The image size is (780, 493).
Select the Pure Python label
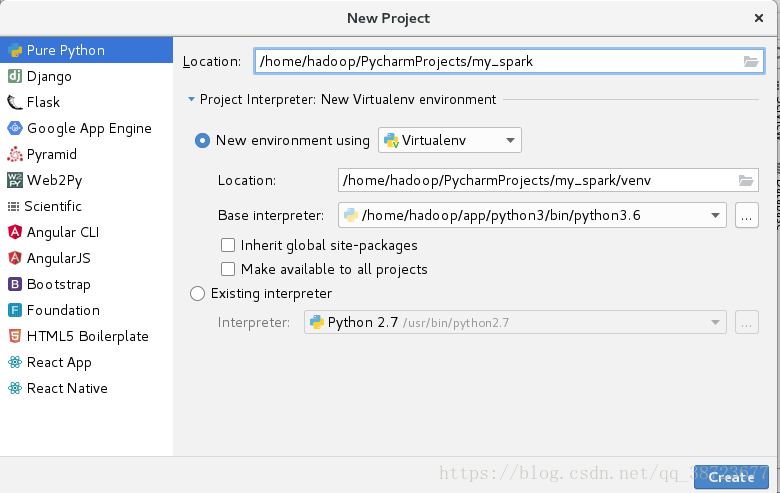(x=66, y=50)
